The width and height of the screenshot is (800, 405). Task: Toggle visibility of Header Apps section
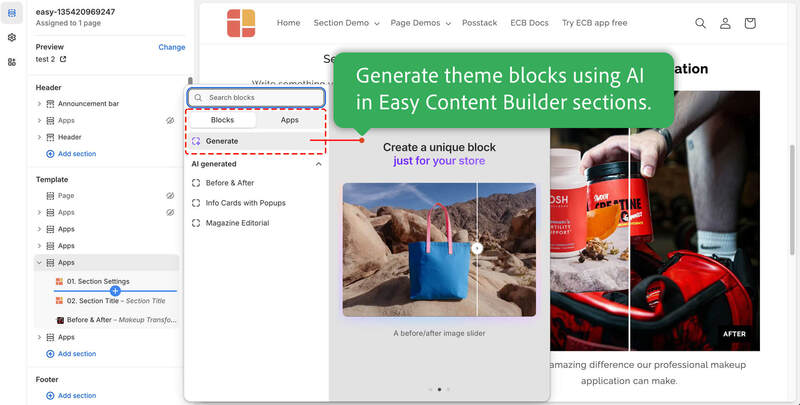(170, 120)
